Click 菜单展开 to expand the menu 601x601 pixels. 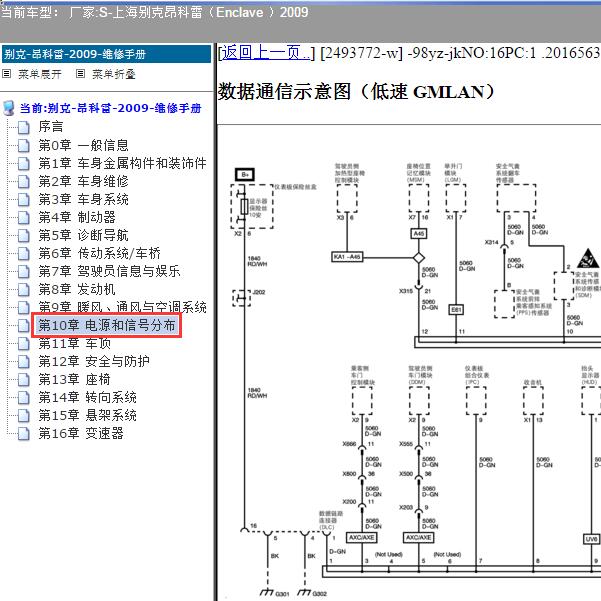[40, 74]
